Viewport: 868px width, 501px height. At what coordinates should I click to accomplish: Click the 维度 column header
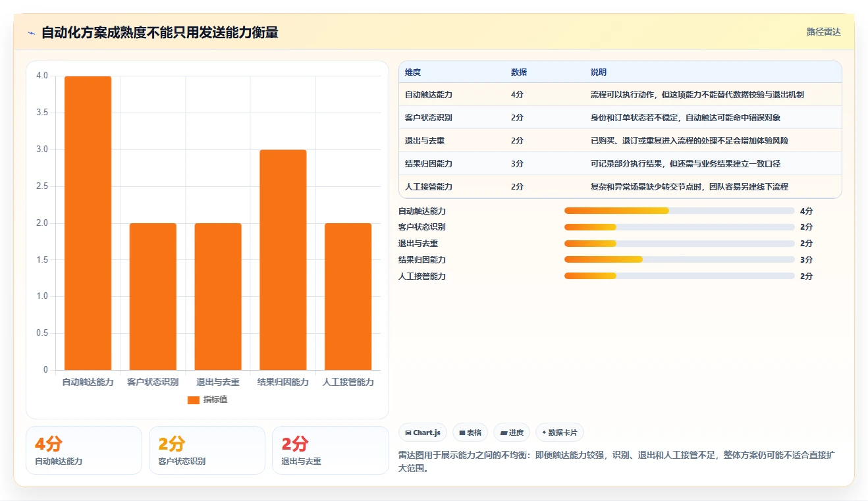(x=413, y=72)
